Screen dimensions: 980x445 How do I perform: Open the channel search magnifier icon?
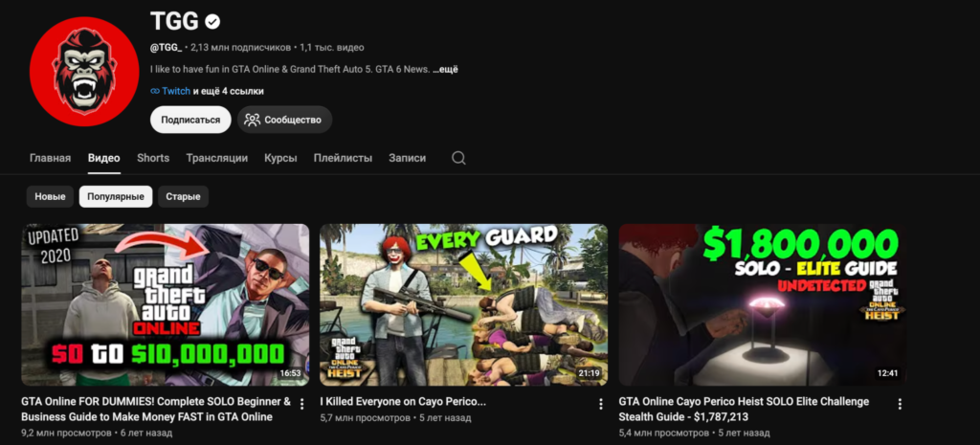coord(458,158)
